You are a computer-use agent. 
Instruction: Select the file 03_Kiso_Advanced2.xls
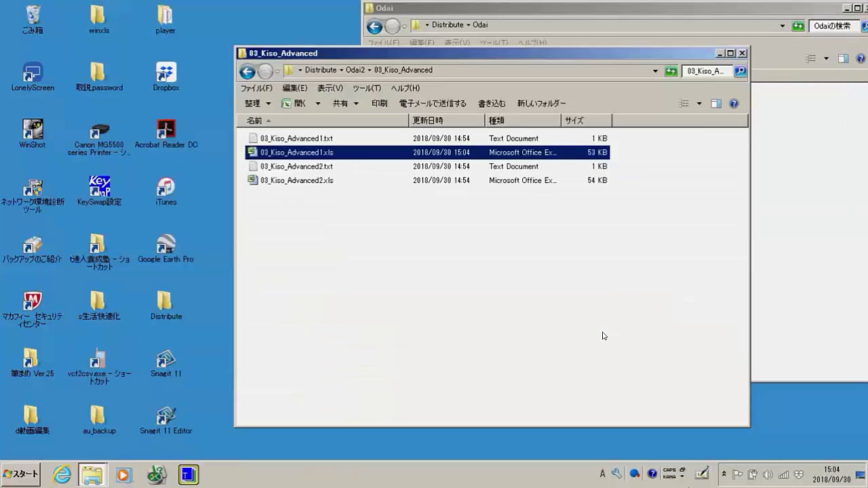296,180
